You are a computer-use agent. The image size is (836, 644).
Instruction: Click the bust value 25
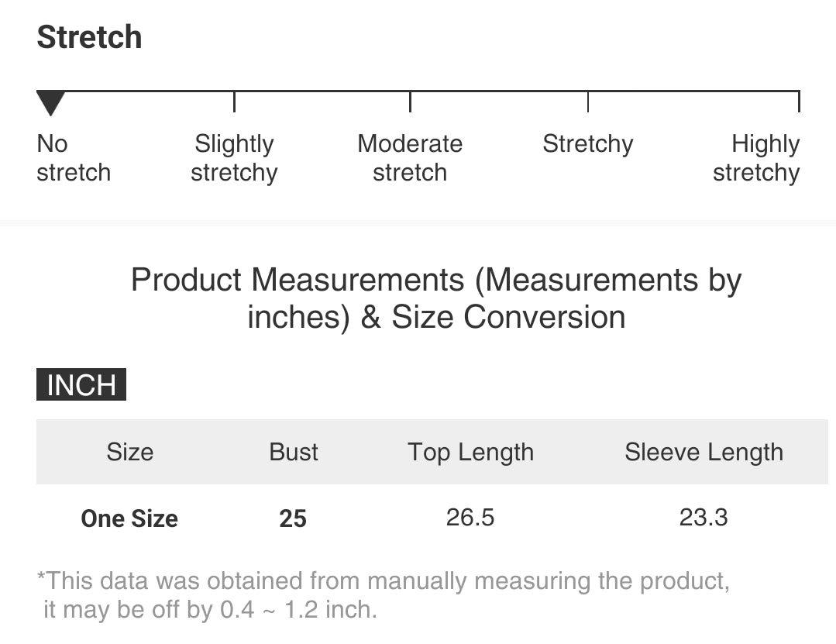(x=293, y=518)
